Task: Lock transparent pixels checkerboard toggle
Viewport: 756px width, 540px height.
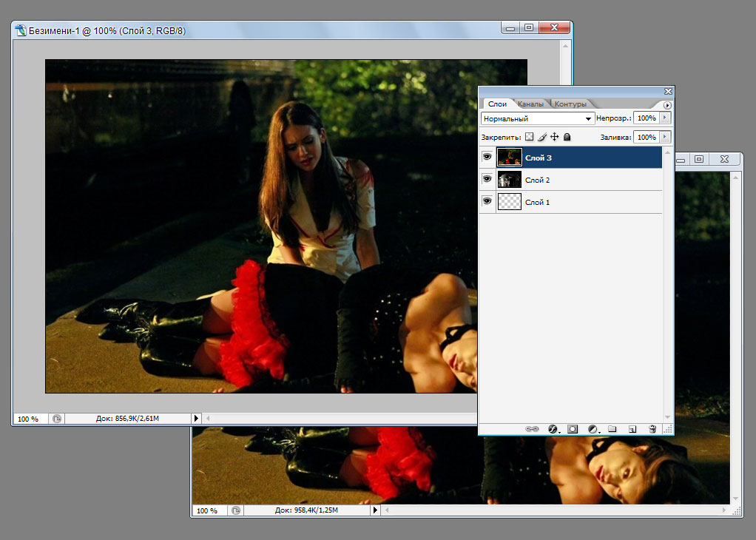Action: [x=529, y=137]
